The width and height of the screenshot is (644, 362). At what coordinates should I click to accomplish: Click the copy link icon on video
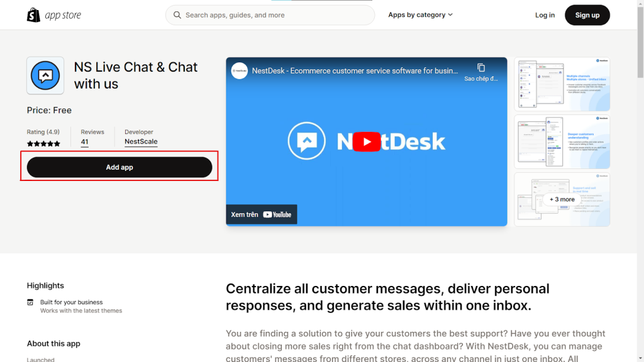481,68
